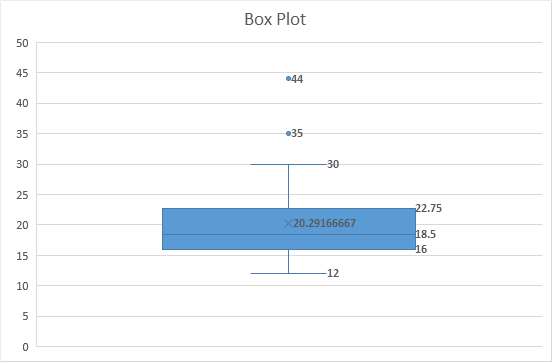Click the outlier point labeled 44
This screenshot has width=553, height=363.
288,78
